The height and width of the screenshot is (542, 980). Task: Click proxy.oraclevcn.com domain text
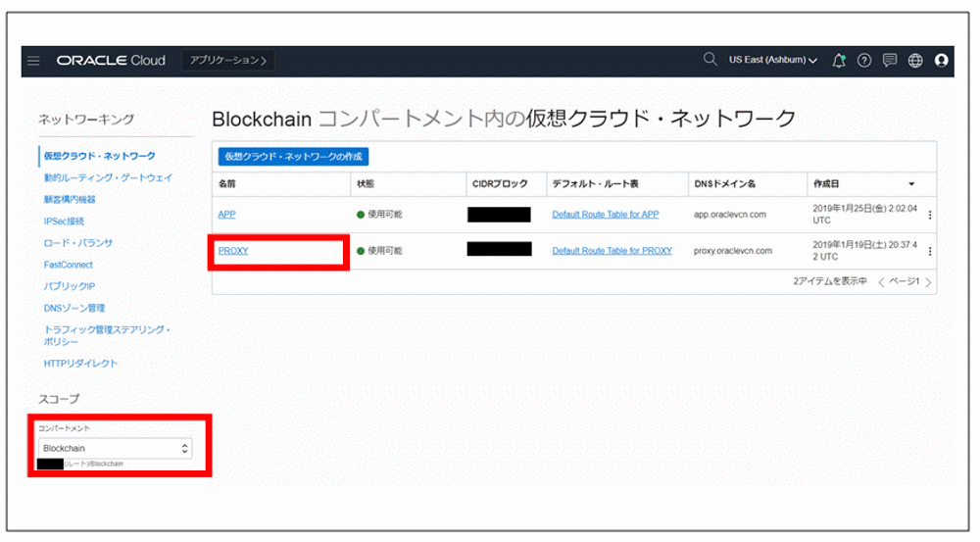point(733,251)
